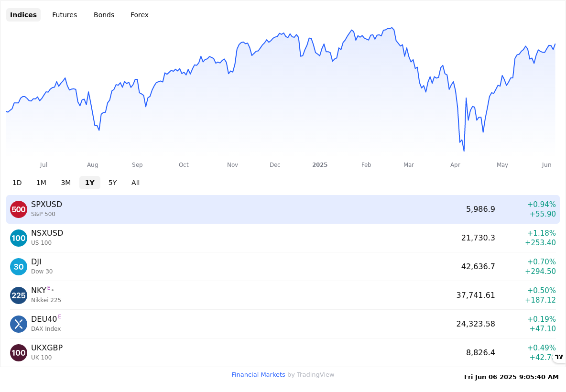
Task: Set chart range to 1D
Action: tap(17, 183)
